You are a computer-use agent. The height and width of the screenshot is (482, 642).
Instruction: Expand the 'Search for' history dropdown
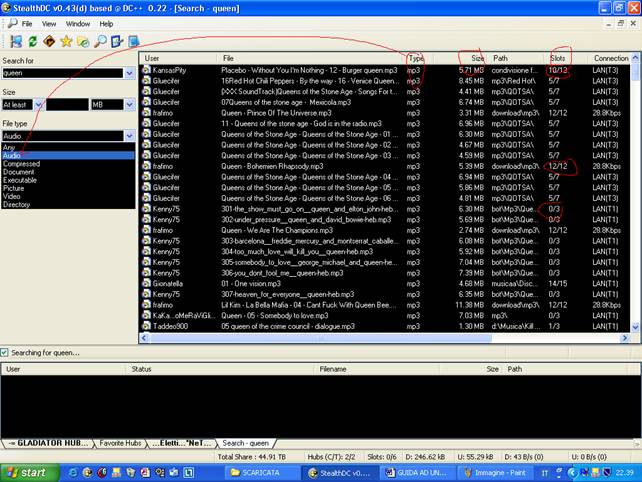coord(129,73)
